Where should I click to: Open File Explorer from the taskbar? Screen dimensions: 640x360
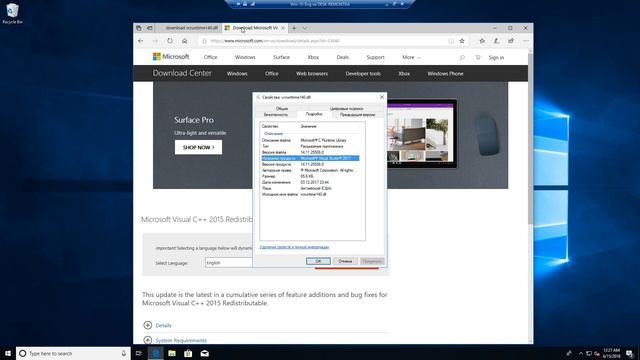pos(172,353)
